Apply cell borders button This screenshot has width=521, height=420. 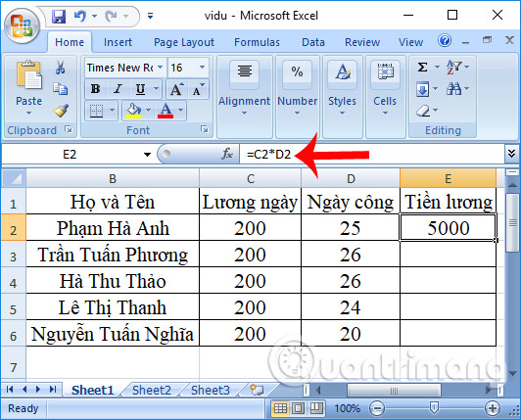tap(96, 111)
